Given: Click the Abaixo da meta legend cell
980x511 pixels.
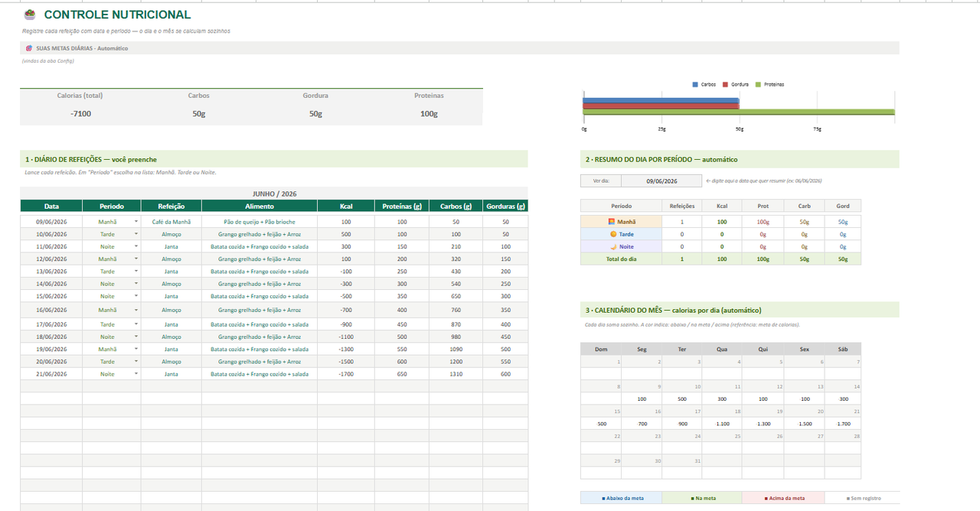Looking at the screenshot, I should tap(621, 498).
